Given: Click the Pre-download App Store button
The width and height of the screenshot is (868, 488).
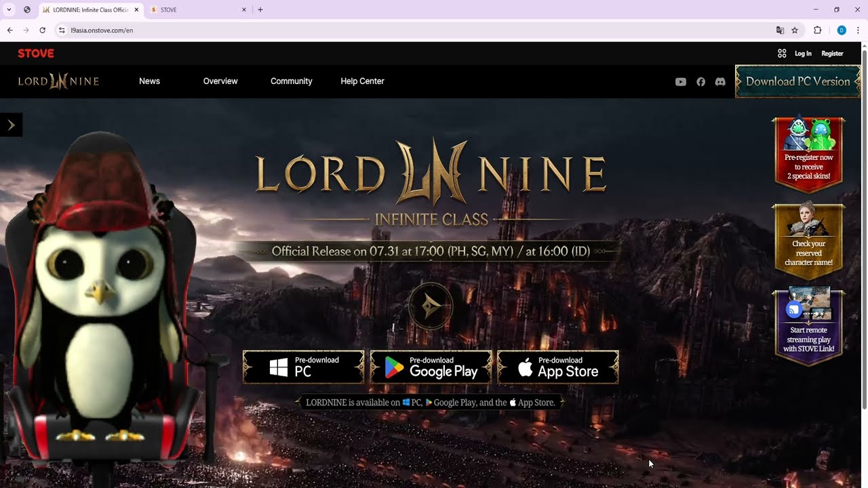Looking at the screenshot, I should point(558,367).
